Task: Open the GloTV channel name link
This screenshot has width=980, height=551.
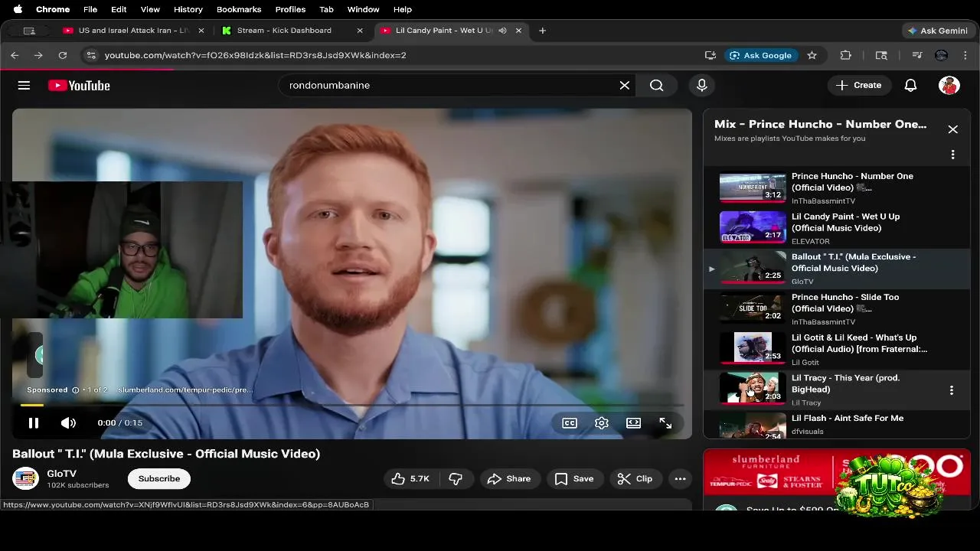Action: [x=62, y=474]
